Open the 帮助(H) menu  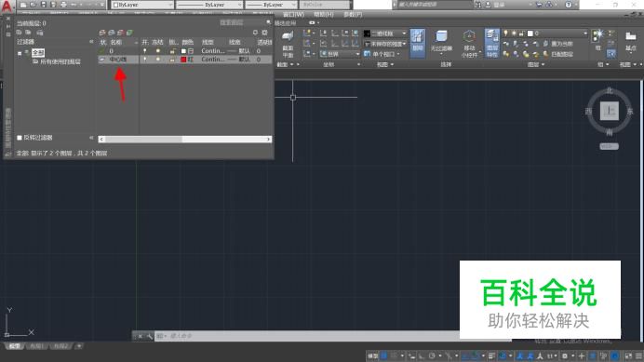tap(323, 14)
